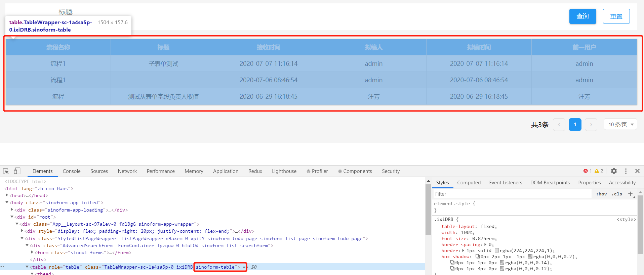This screenshot has height=275, width=644.
Task: Open the Security tab
Action: [391, 171]
